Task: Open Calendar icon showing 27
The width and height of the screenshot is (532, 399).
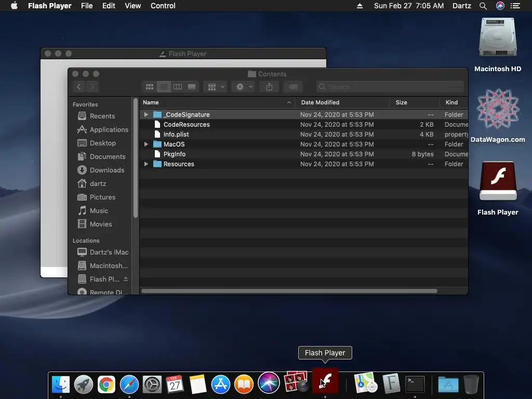Action: point(175,384)
